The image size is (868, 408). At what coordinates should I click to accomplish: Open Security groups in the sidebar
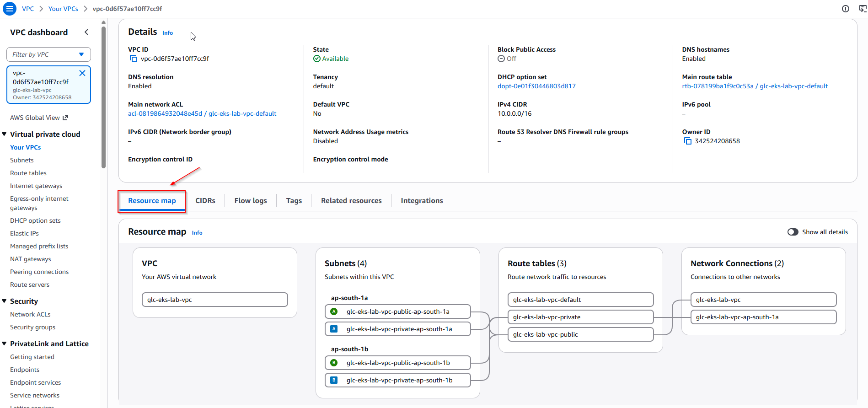point(32,327)
